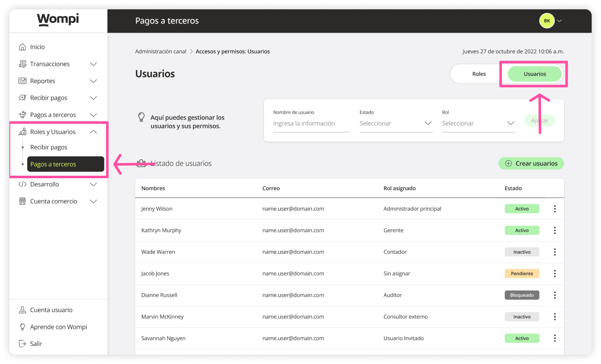
Task: Click the Inicio home icon
Action: 23,47
